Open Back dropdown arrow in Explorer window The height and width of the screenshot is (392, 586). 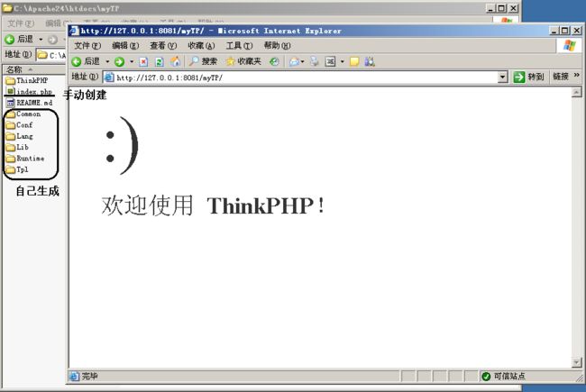click(41, 40)
